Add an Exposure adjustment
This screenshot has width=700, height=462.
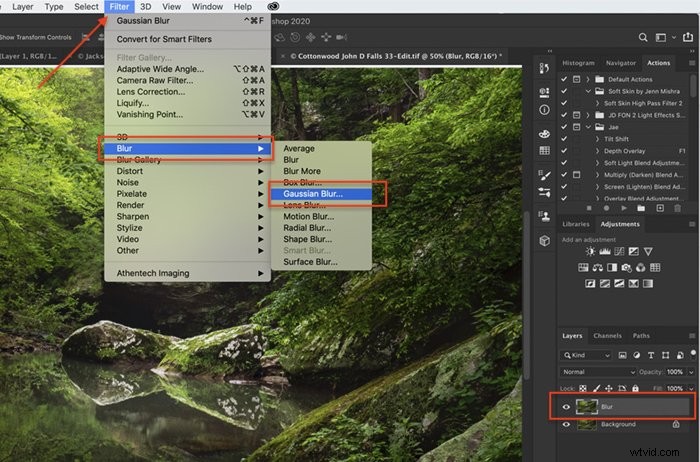633,251
